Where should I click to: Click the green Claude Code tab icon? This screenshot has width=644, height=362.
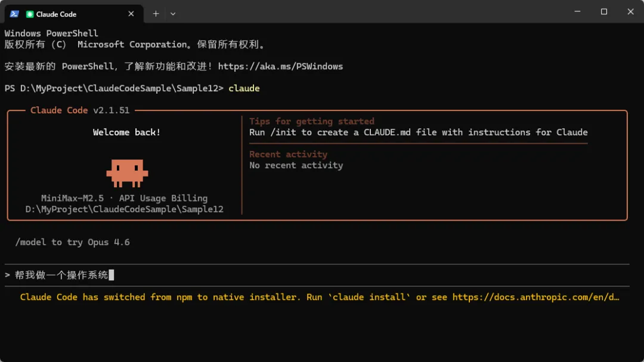(30, 14)
